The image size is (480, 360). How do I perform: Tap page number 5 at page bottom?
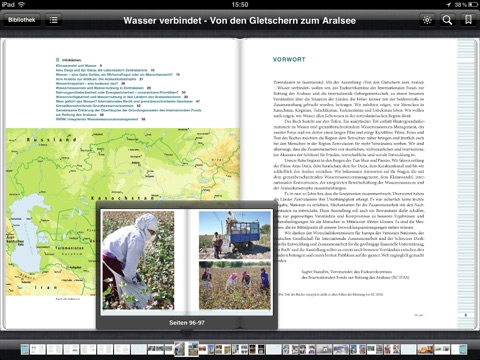466,315
